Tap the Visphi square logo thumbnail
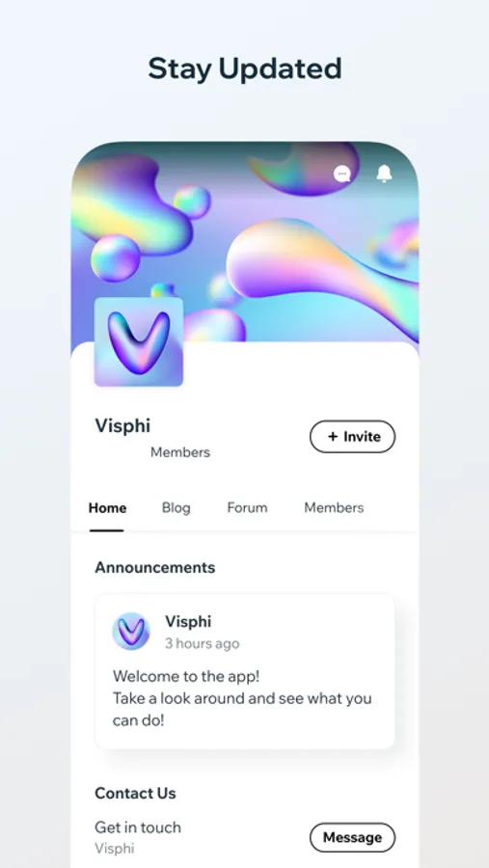 [x=139, y=341]
